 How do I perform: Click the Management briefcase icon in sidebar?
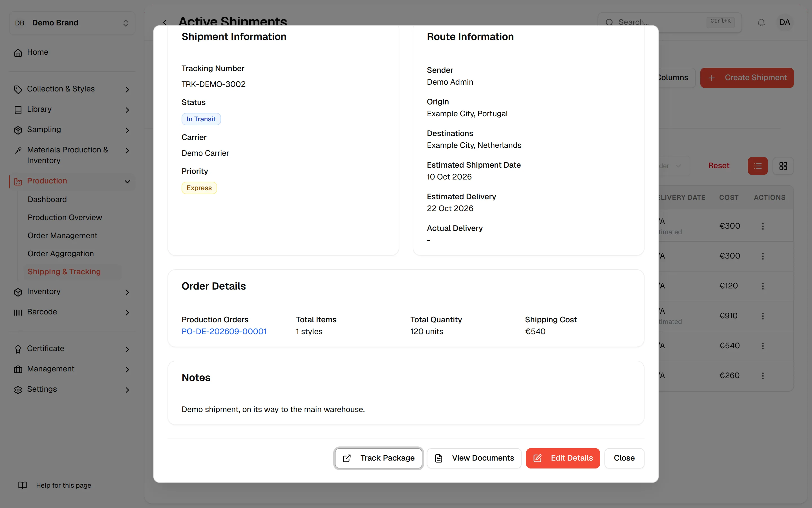coord(18,369)
